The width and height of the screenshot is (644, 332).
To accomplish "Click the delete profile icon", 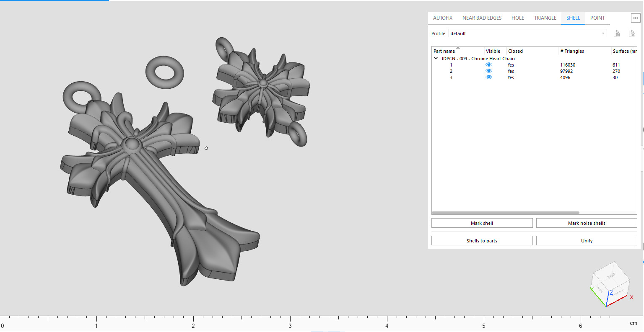I will point(631,33).
